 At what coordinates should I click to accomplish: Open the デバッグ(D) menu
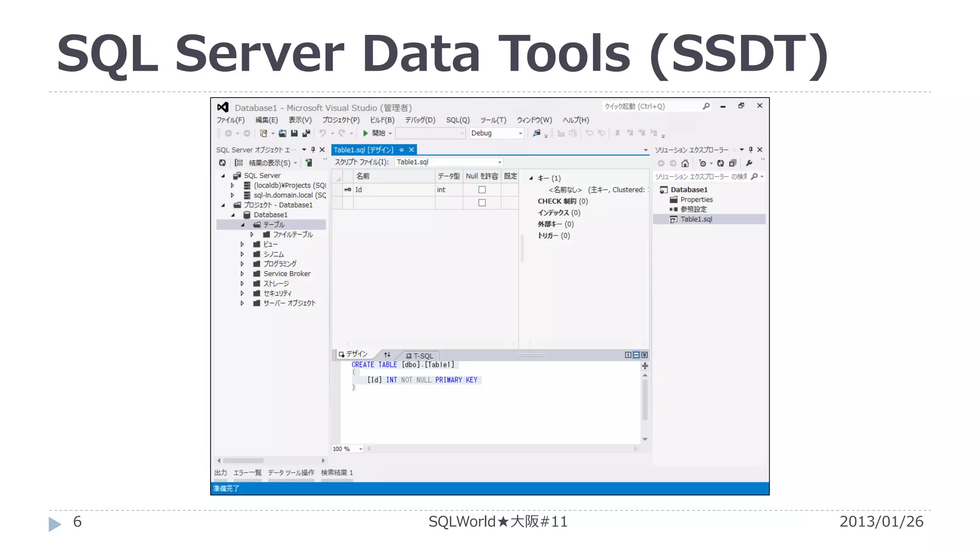point(420,120)
